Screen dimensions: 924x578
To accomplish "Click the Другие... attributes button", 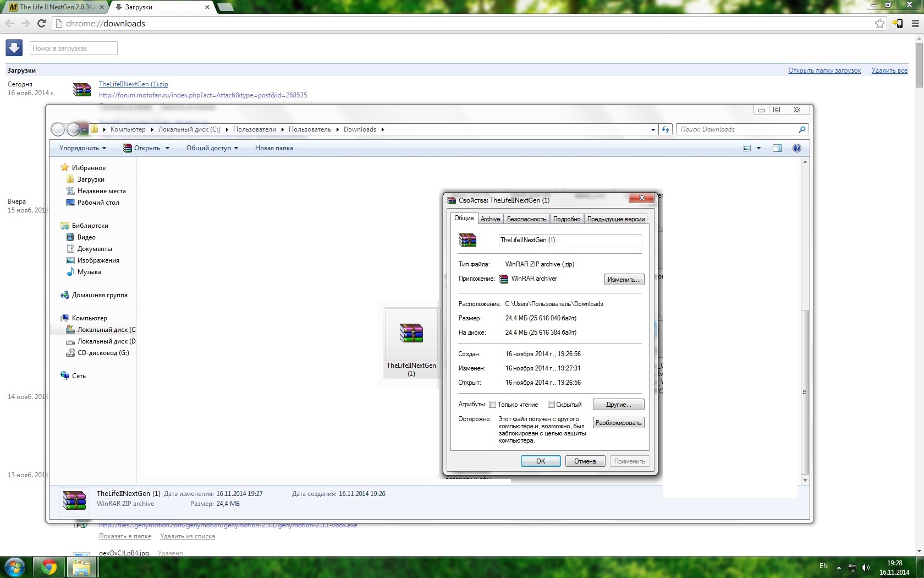I will [618, 405].
